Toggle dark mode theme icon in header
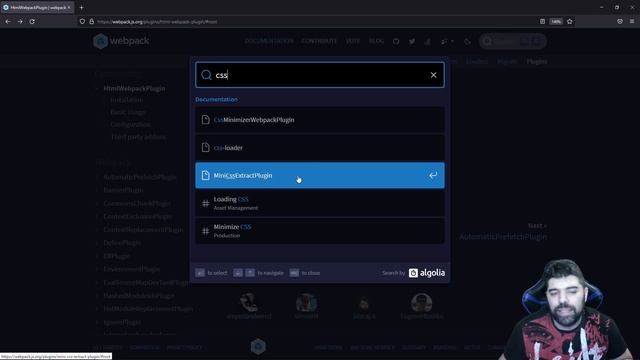 pos(467,41)
